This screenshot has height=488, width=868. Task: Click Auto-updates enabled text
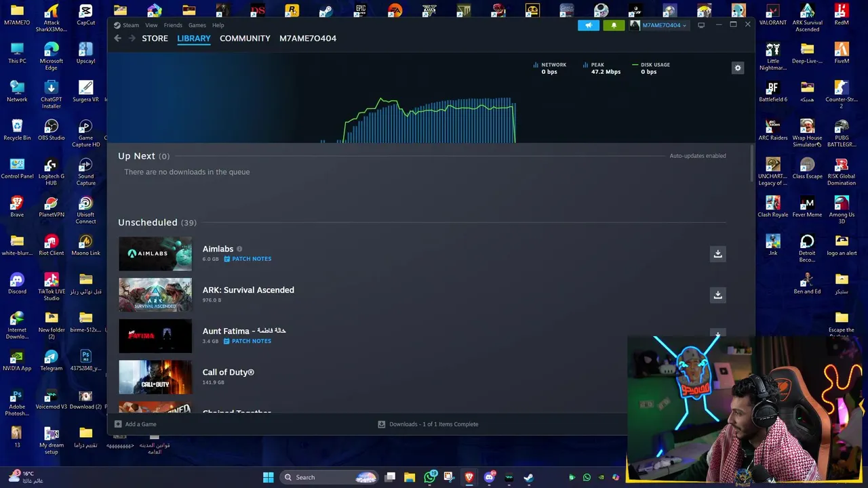coord(698,156)
